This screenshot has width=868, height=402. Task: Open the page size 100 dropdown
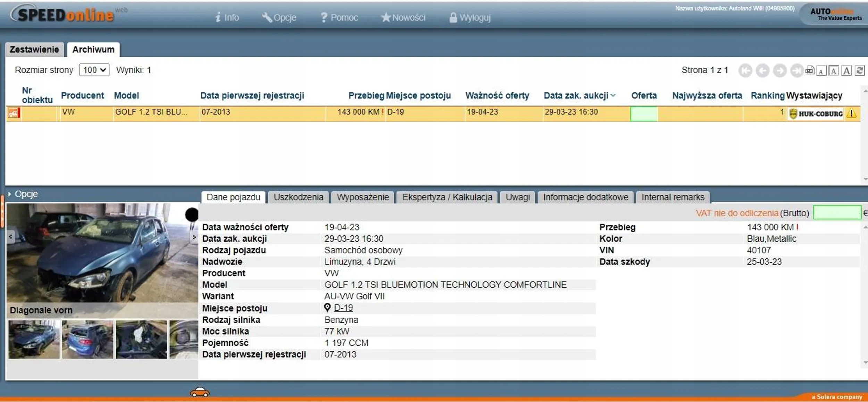tap(94, 70)
